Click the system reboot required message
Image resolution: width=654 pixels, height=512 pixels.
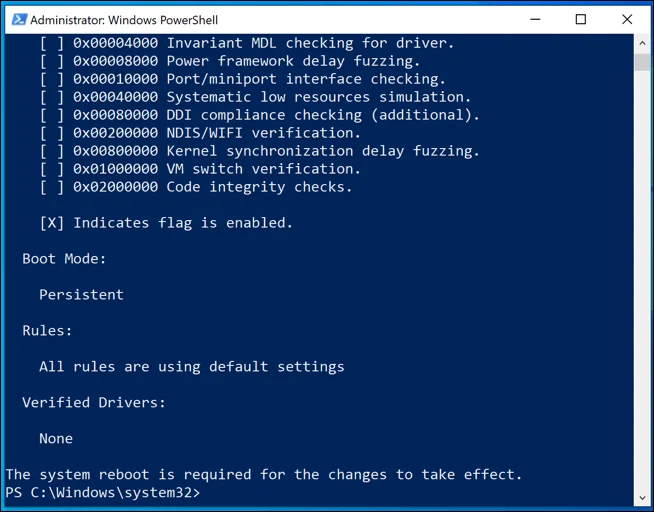point(264,475)
